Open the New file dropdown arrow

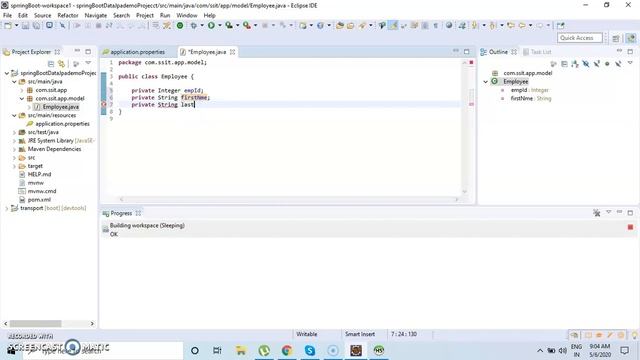pos(16,25)
